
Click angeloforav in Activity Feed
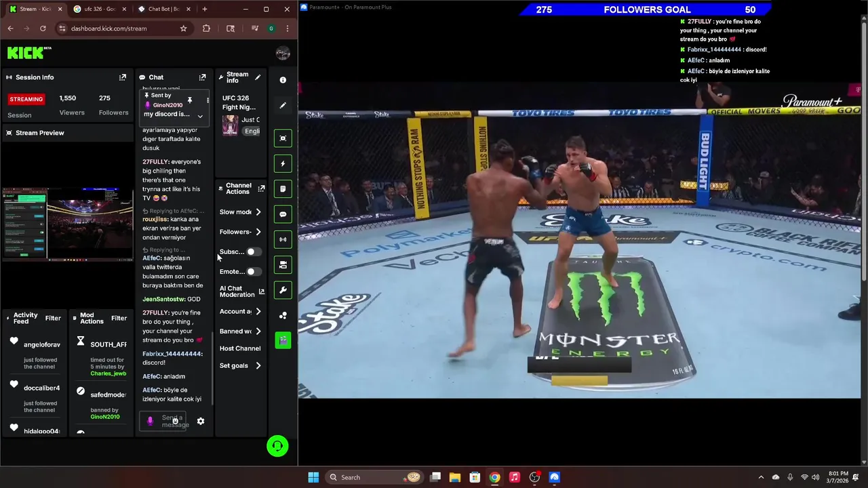pyautogui.click(x=42, y=345)
